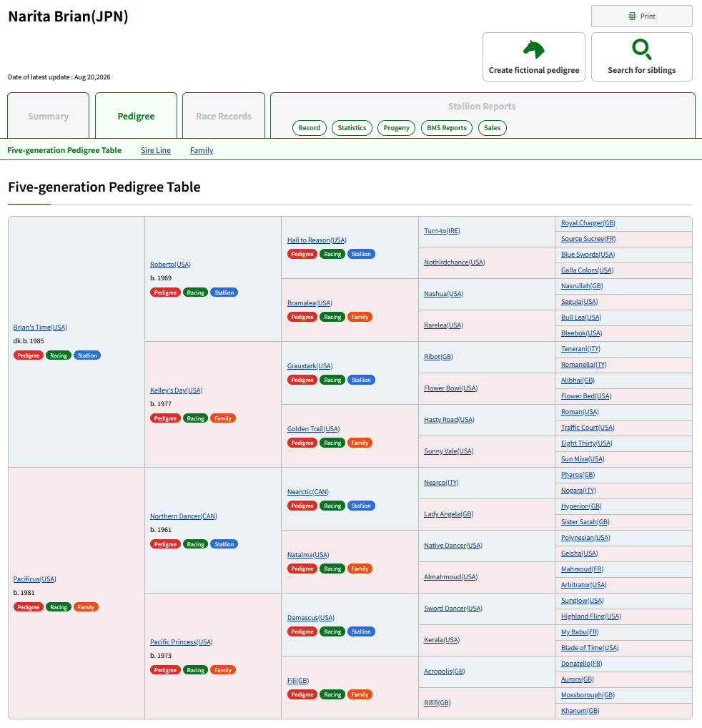Open Stallion Reports Sales
The height and width of the screenshot is (728, 702).
click(493, 128)
